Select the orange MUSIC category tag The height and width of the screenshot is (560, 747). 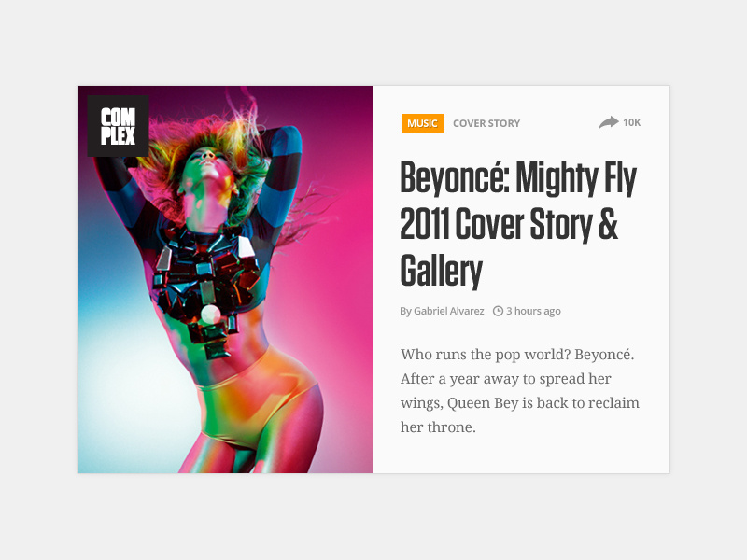(422, 123)
